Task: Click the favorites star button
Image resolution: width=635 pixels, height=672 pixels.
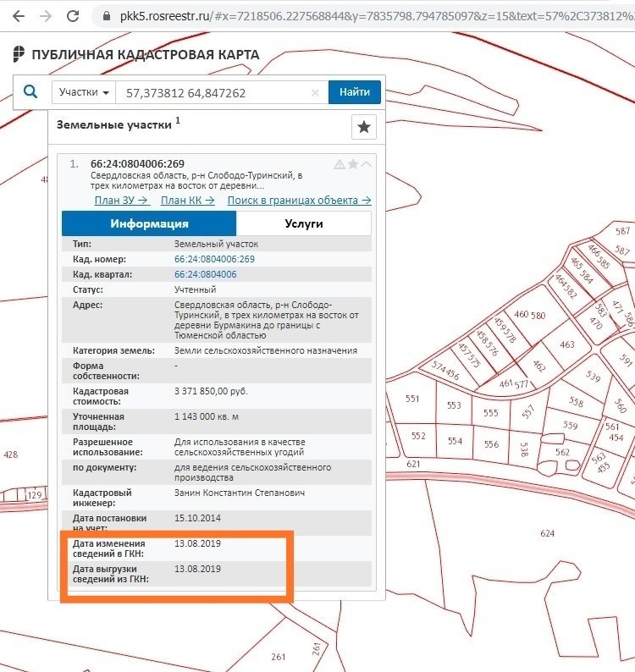Action: pyautogui.click(x=364, y=127)
